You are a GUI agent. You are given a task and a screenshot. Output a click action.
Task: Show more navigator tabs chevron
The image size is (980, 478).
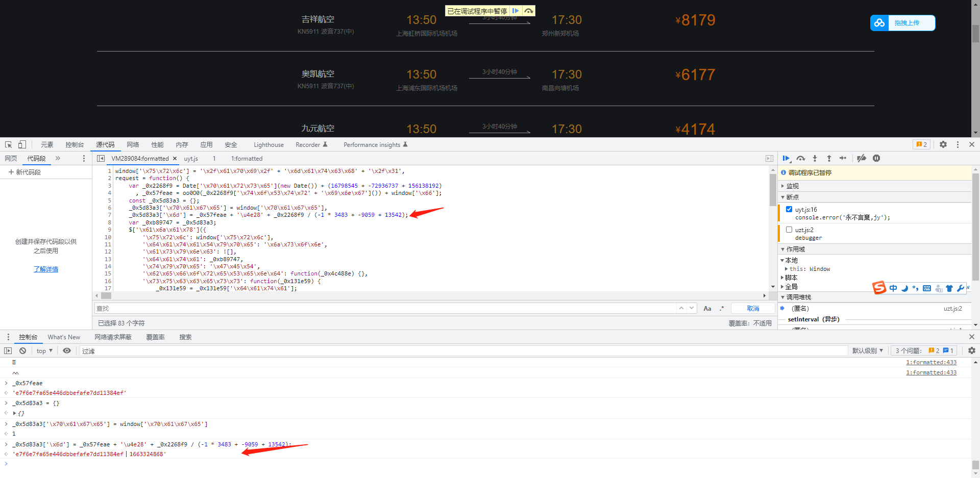coord(58,158)
